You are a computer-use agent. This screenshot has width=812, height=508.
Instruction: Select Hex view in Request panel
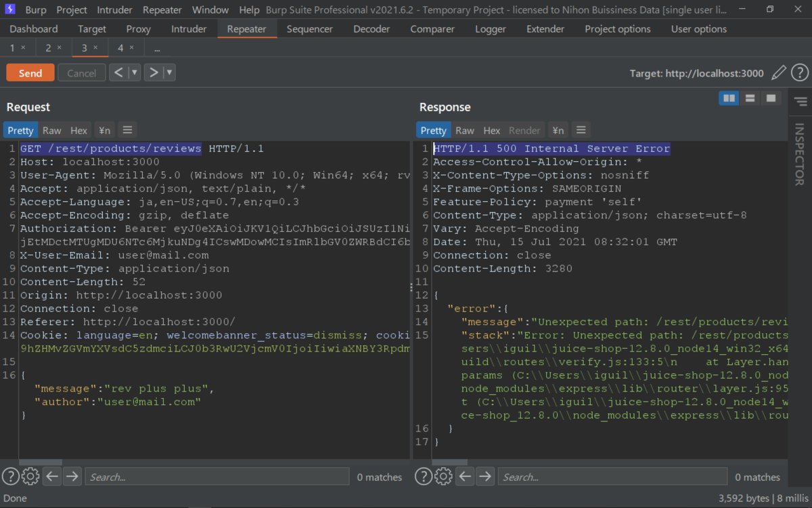[79, 130]
